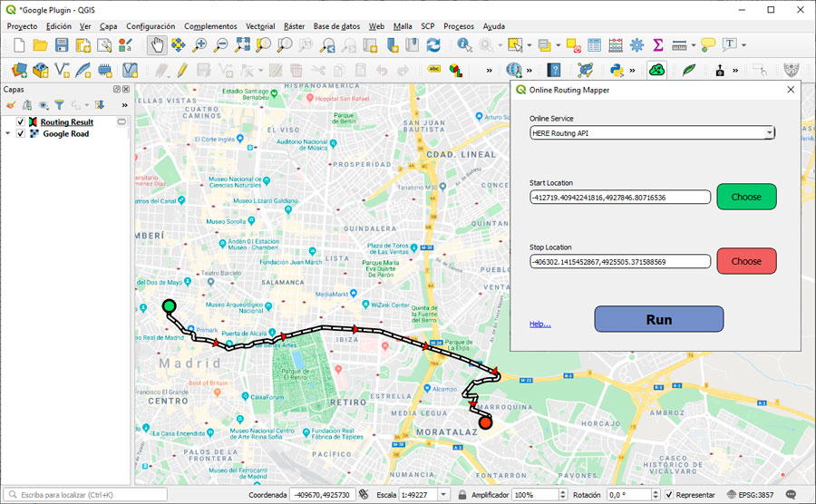Image resolution: width=816 pixels, height=504 pixels.
Task: Save project using the floppy disk icon
Action: (x=62, y=45)
